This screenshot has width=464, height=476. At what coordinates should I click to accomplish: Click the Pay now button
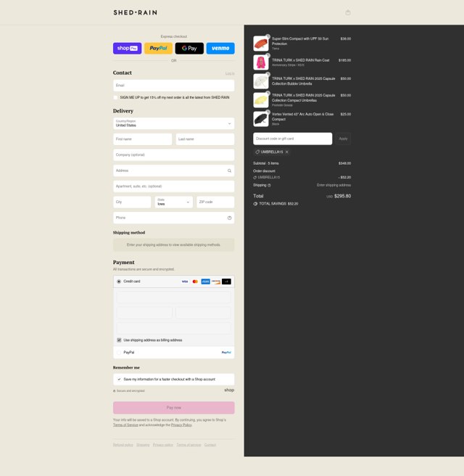click(x=174, y=408)
